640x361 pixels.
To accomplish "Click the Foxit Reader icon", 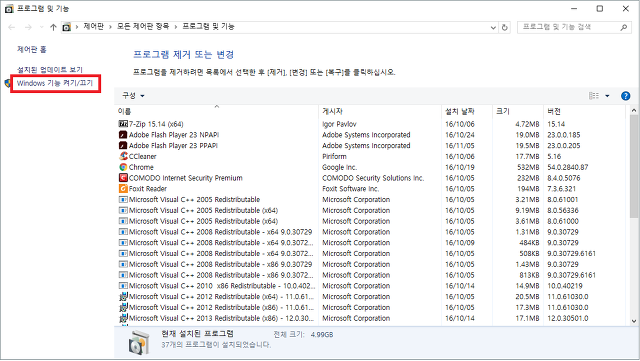I will (123, 189).
